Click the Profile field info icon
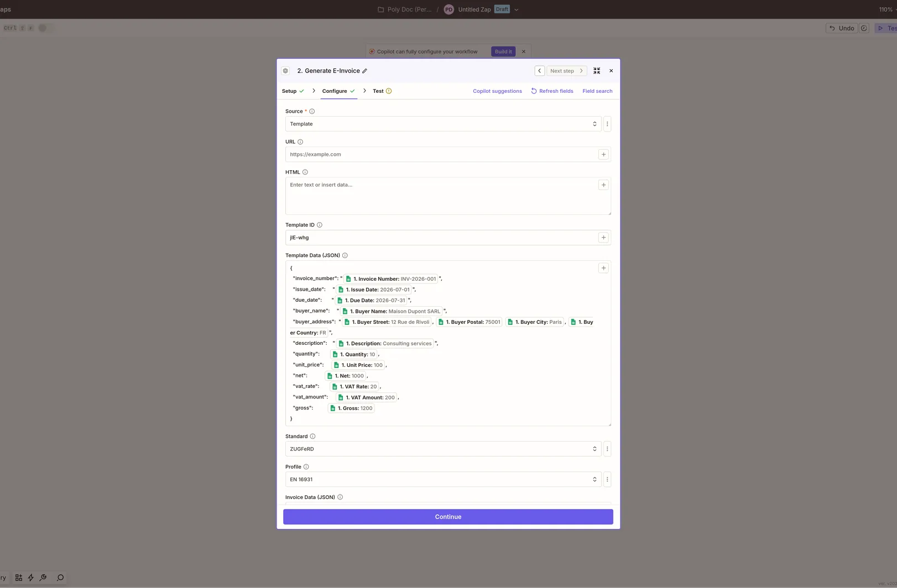 coord(306,466)
